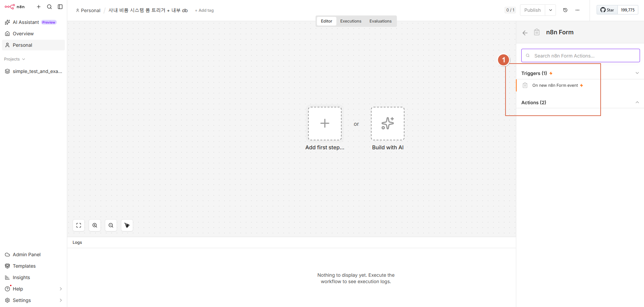
Task: Zoom in on canvas
Action: coord(95,225)
